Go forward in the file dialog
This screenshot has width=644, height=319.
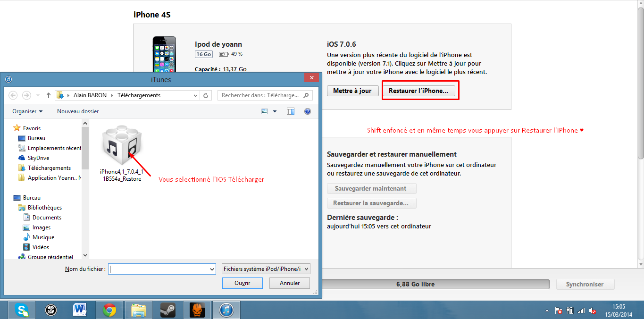pos(26,95)
